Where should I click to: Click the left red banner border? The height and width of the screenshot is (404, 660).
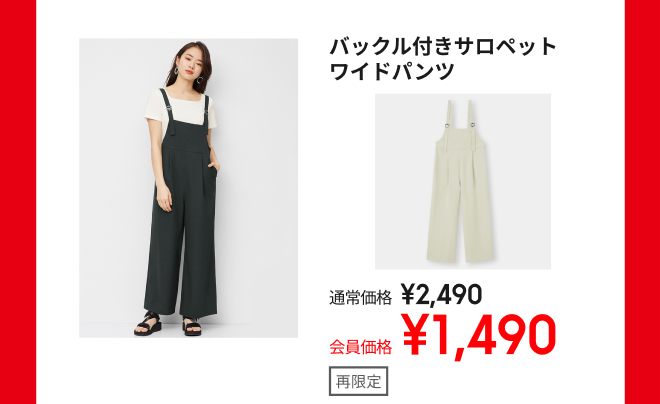click(x=18, y=202)
